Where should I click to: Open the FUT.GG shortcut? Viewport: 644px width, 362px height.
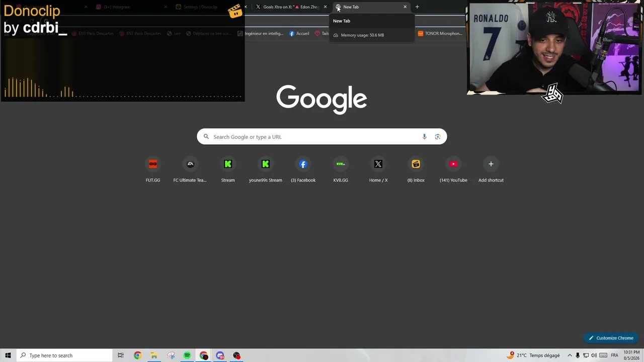pyautogui.click(x=153, y=170)
